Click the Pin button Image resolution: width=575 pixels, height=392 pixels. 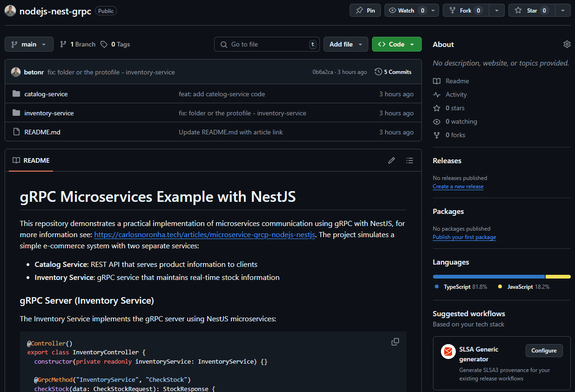click(x=365, y=10)
